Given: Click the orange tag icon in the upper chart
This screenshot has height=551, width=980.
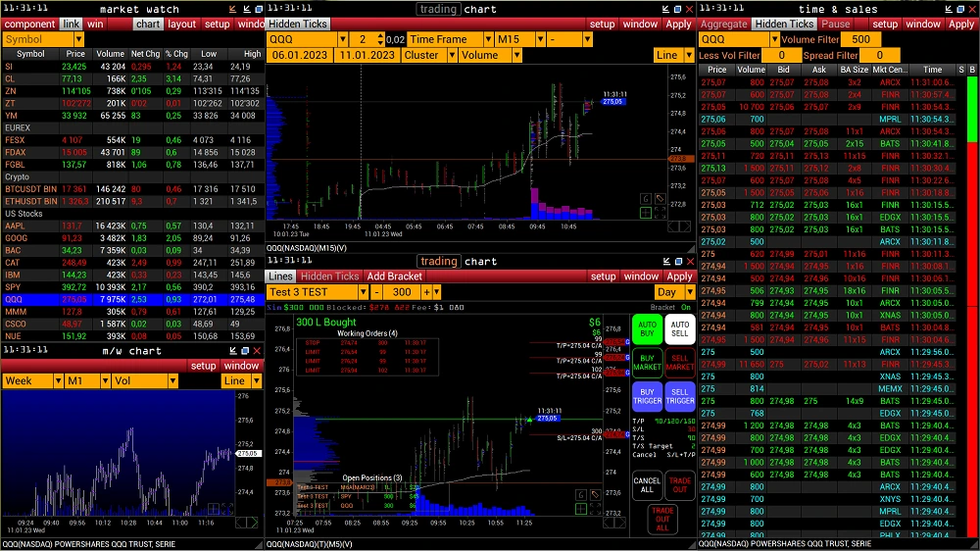Looking at the screenshot, I should [661, 199].
